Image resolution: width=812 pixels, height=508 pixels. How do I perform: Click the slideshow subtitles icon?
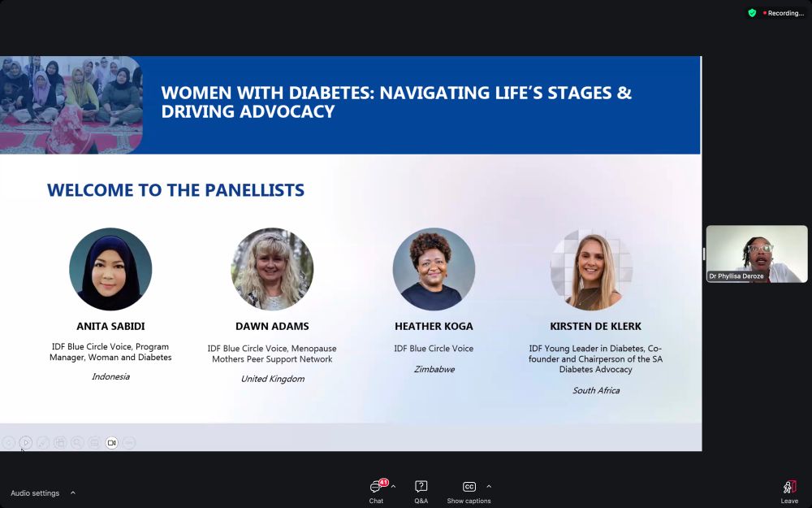(94, 443)
